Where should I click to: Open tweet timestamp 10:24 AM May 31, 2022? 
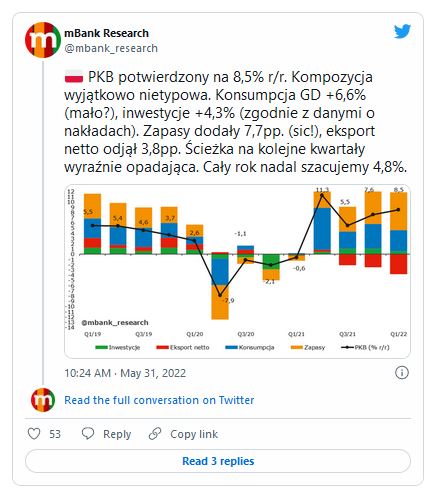(x=125, y=373)
